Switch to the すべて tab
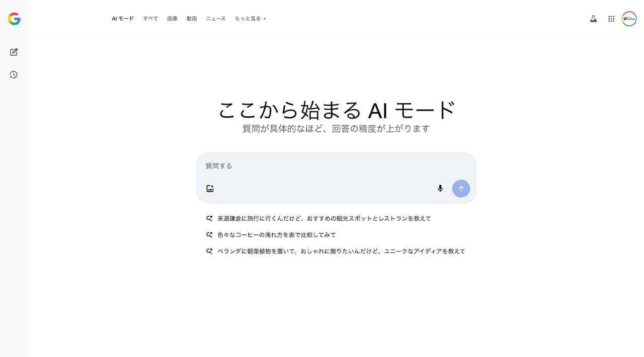 tap(150, 19)
